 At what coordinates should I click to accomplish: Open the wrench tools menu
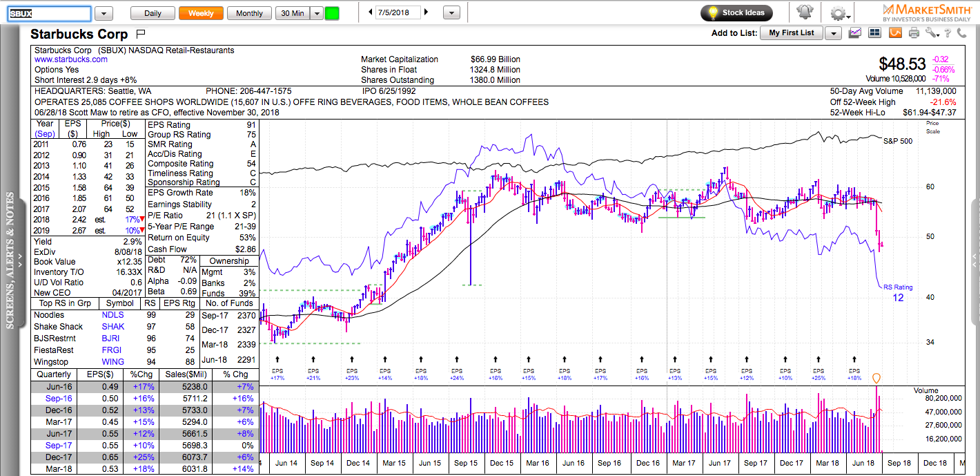click(932, 32)
